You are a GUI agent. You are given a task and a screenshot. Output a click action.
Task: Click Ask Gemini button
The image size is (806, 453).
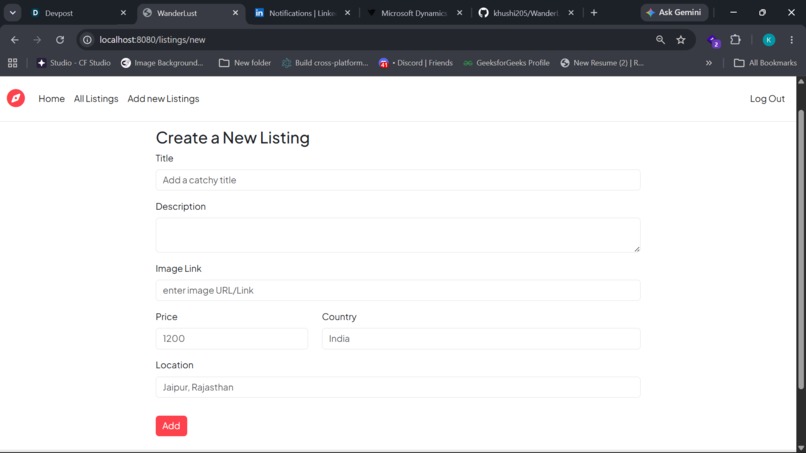(x=674, y=12)
